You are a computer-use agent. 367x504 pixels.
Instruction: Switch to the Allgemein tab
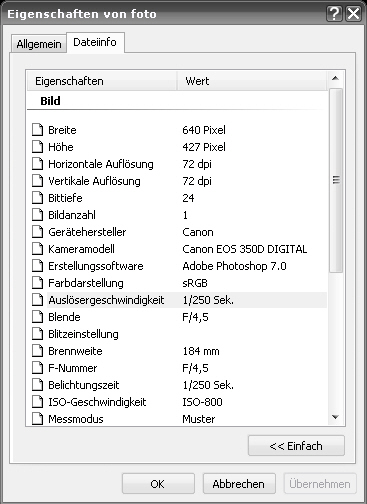pyautogui.click(x=39, y=44)
